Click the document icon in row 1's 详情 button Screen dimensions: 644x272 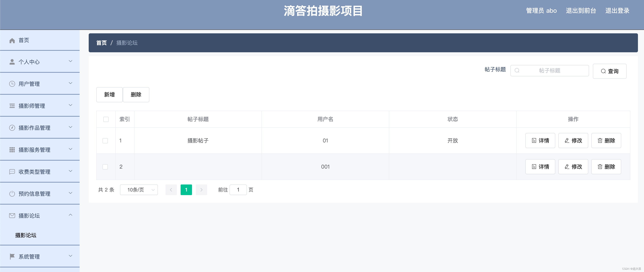click(534, 141)
